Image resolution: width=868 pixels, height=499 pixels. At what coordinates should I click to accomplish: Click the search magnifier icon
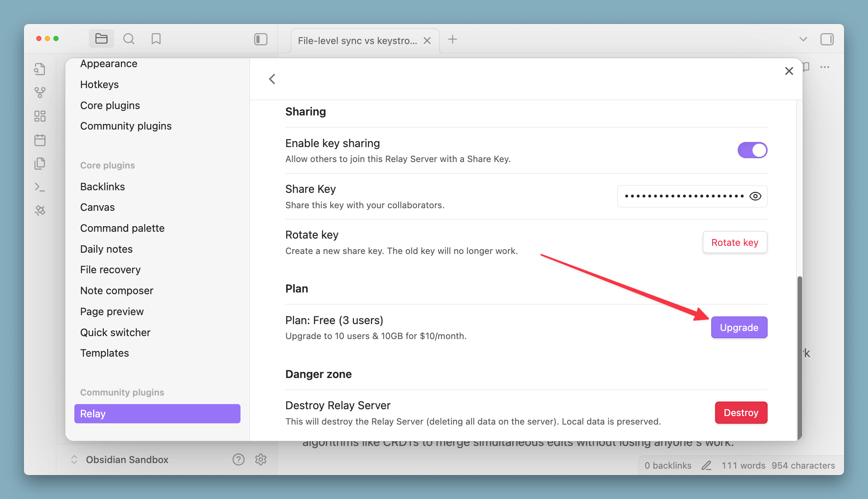[129, 39]
